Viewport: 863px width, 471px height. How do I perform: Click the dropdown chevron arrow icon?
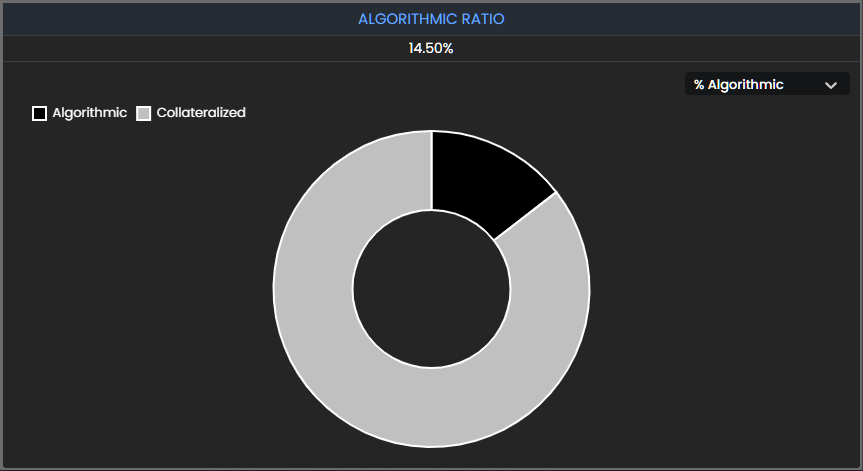tap(830, 86)
